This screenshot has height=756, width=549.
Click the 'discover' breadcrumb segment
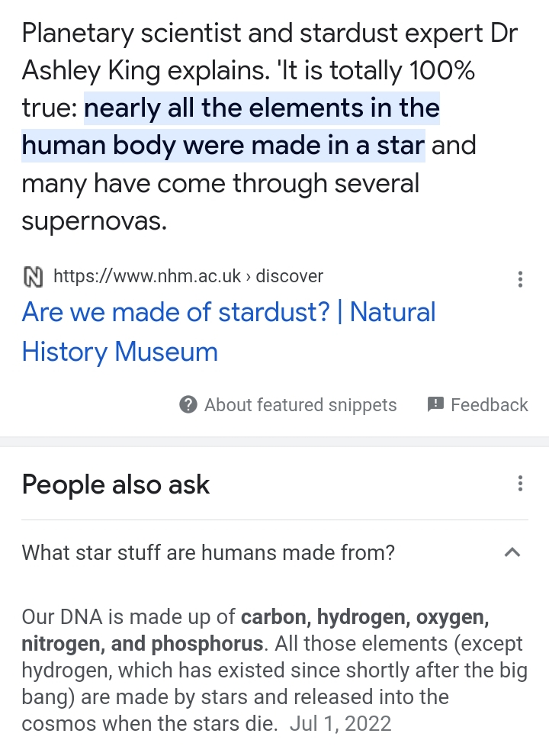tap(289, 276)
